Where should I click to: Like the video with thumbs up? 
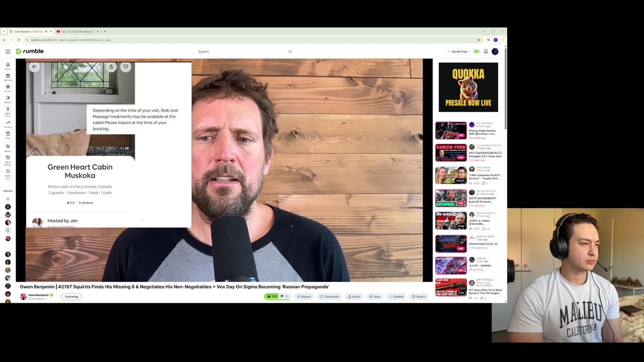[272, 297]
